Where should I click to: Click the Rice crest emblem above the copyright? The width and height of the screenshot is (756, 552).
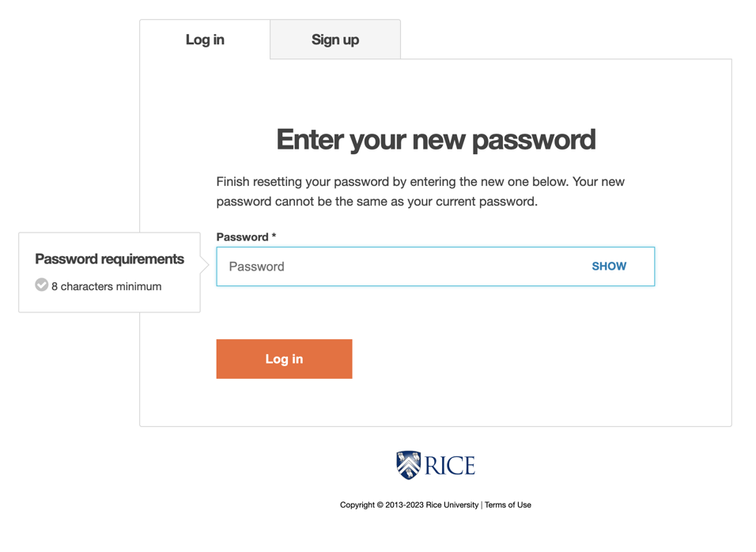(408, 464)
